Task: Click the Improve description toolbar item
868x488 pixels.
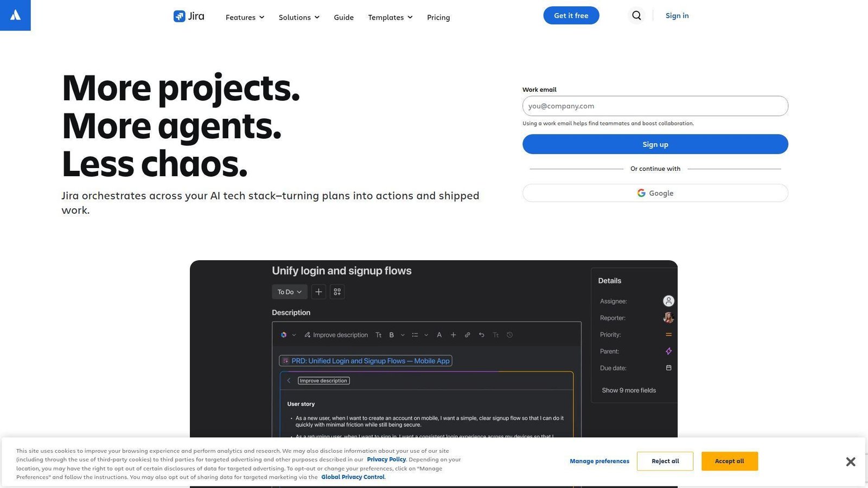Action: [336, 335]
